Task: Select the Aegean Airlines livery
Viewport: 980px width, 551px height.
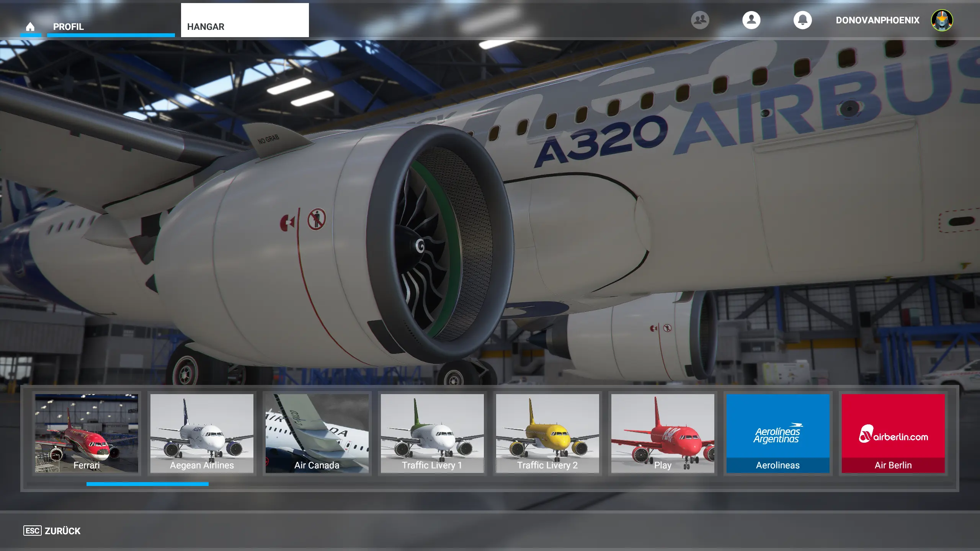Action: coord(202,433)
